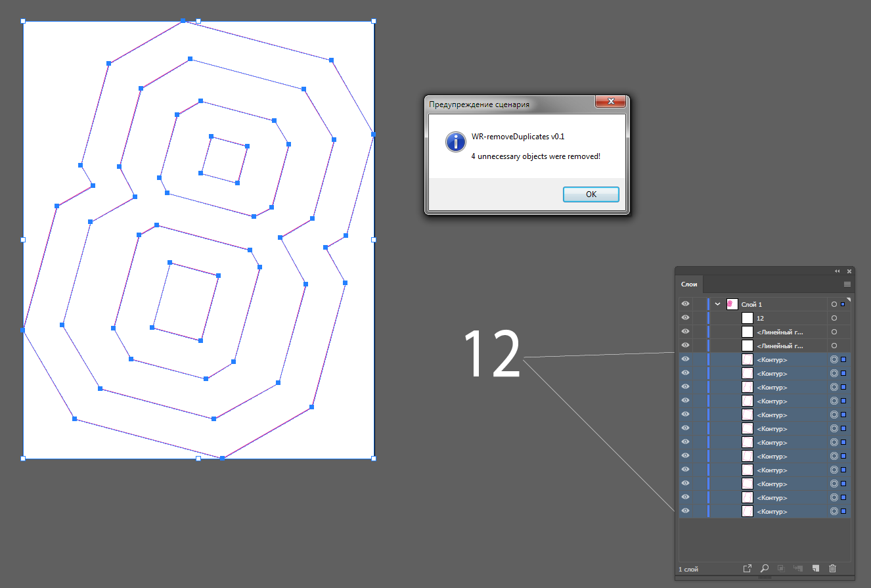Toggle lock slot for Слой 1
The height and width of the screenshot is (588, 871).
pos(699,304)
